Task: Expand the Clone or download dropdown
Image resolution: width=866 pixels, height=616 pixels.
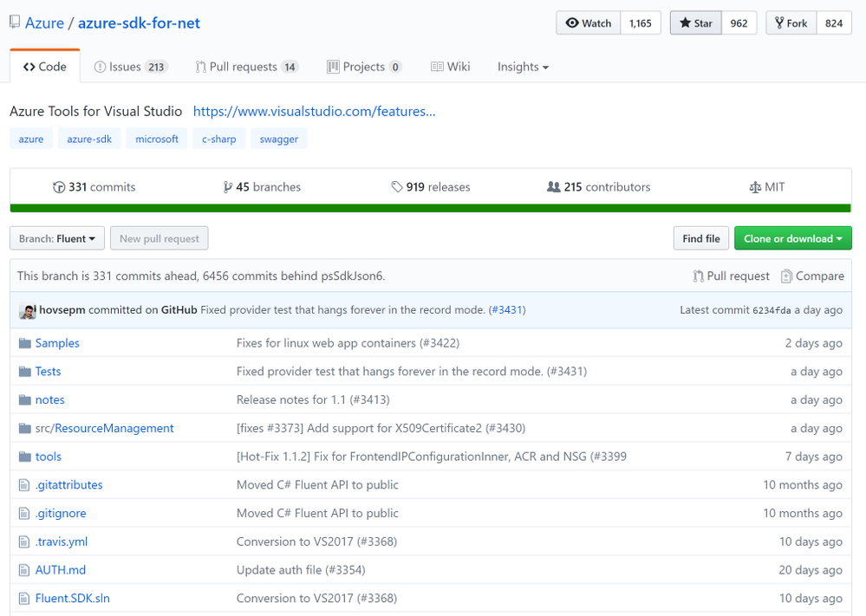Action: [x=793, y=238]
